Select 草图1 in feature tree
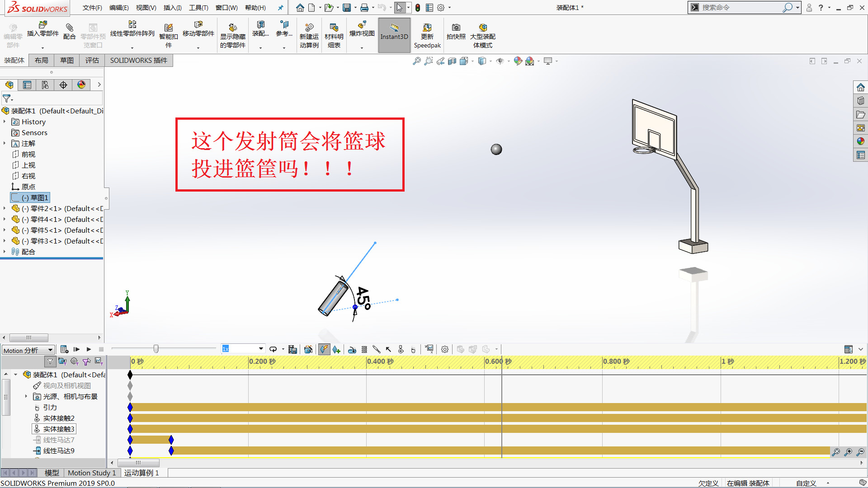 [x=30, y=197]
